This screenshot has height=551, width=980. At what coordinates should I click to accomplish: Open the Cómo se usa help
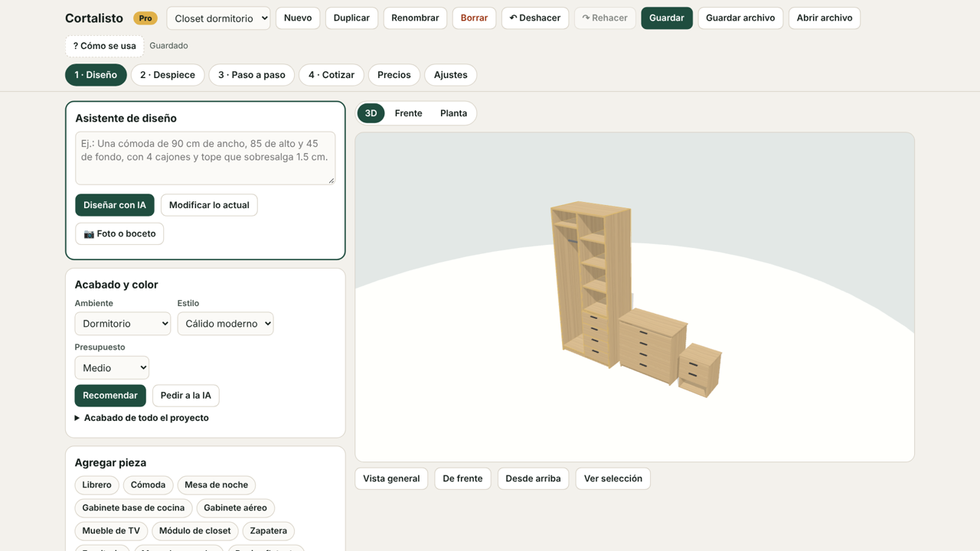104,46
